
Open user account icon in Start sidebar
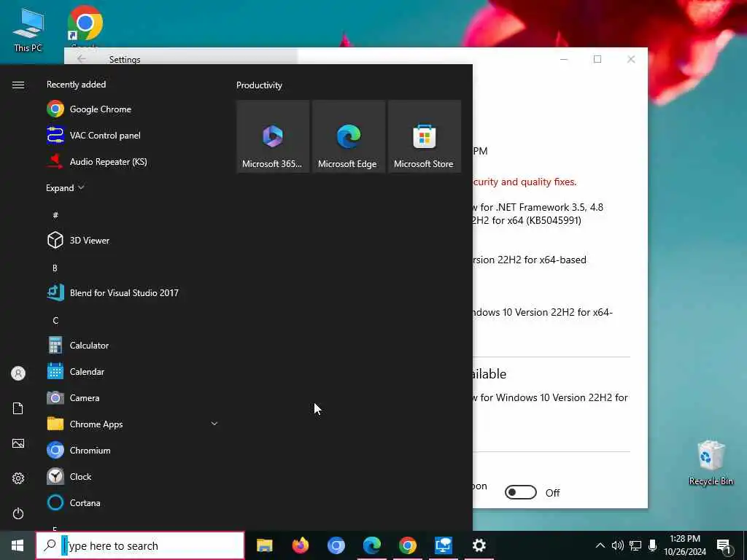(18, 373)
